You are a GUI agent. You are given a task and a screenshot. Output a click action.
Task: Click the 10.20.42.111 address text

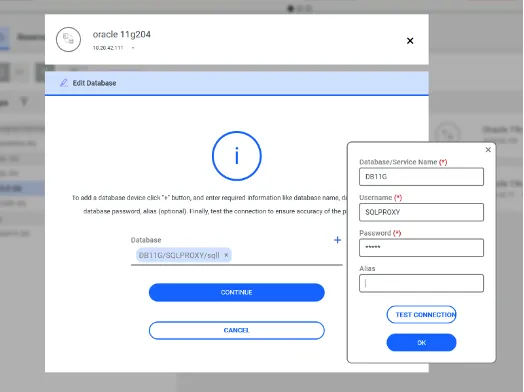pos(108,48)
